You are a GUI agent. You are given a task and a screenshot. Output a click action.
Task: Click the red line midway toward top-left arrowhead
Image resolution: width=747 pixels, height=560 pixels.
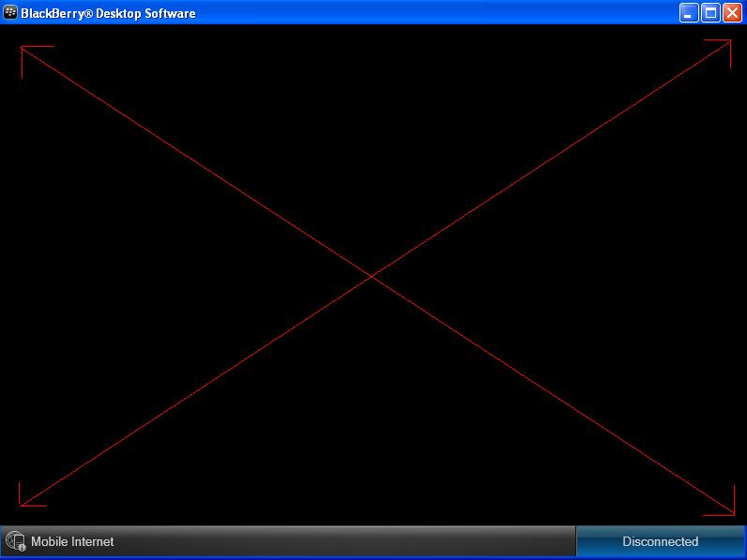[197, 161]
